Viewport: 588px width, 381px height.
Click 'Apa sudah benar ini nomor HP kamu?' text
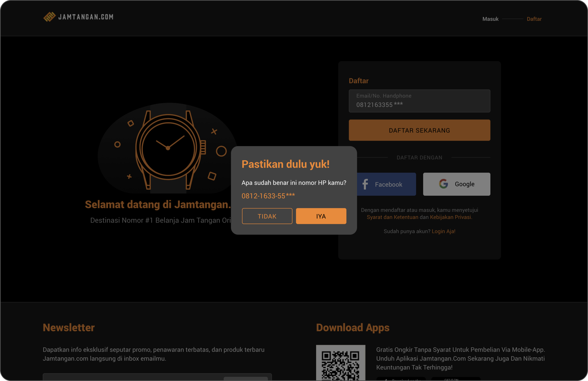[x=294, y=183]
